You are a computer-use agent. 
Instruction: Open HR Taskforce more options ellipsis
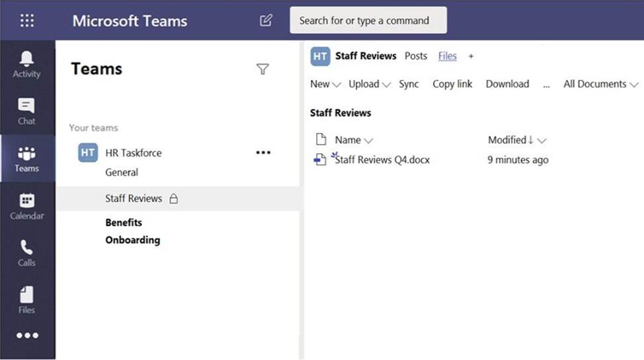[x=263, y=153]
